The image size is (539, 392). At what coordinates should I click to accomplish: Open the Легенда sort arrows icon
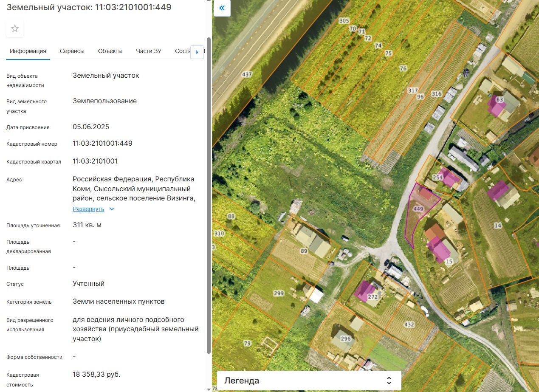click(389, 381)
